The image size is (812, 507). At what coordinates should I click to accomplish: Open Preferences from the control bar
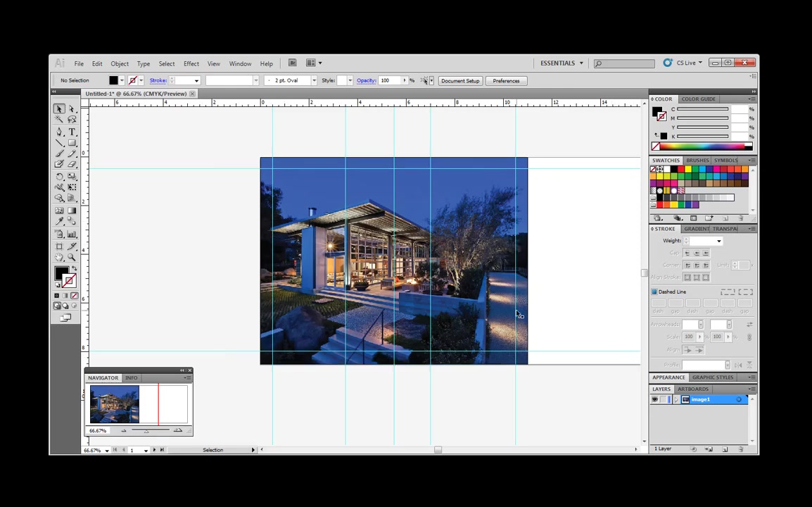point(506,80)
